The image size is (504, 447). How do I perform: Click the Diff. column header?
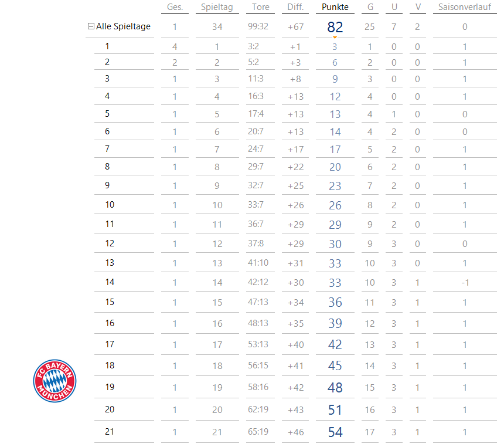[x=295, y=7]
